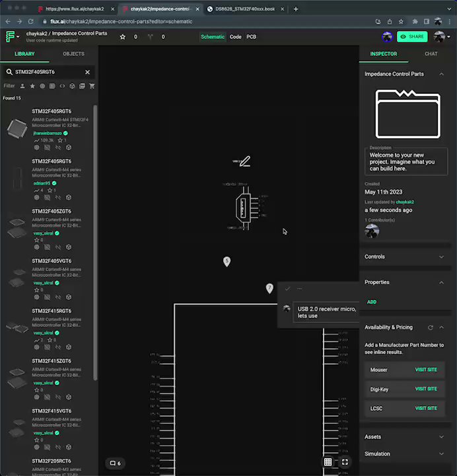Click the fit-to-screen icon
This screenshot has height=476, width=457.
[345, 462]
